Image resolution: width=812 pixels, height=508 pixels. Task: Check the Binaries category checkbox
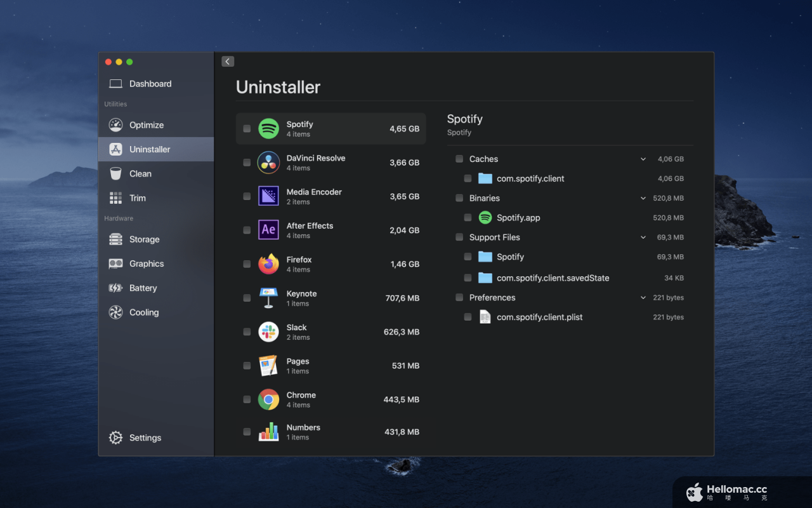(459, 198)
